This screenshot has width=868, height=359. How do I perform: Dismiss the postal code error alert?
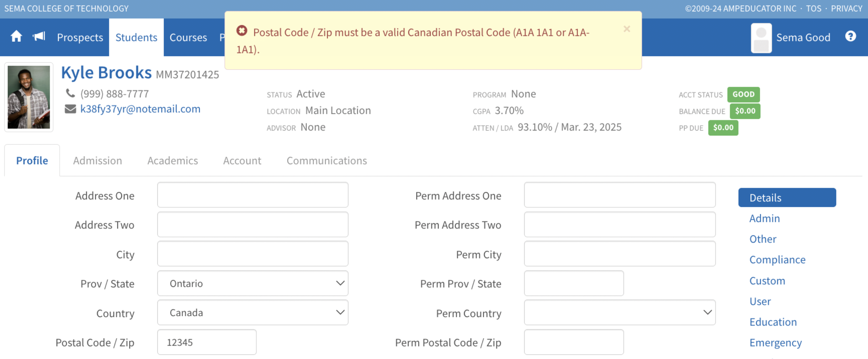[627, 29]
